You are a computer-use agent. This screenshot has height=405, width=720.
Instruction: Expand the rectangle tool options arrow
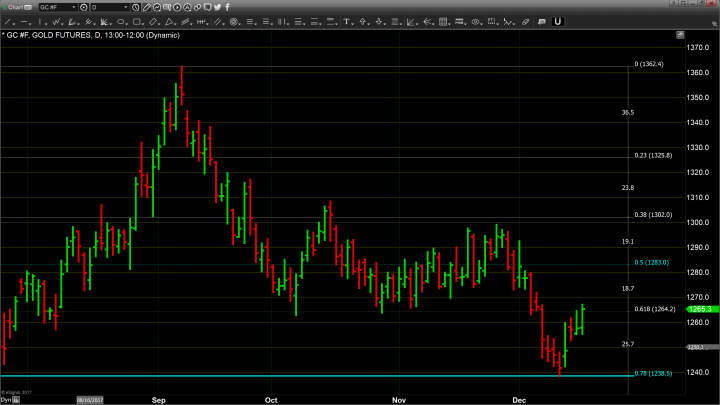143,23
